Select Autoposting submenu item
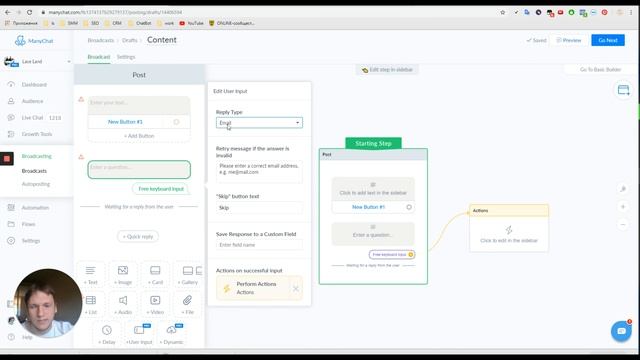The width and height of the screenshot is (640, 360). tap(36, 184)
